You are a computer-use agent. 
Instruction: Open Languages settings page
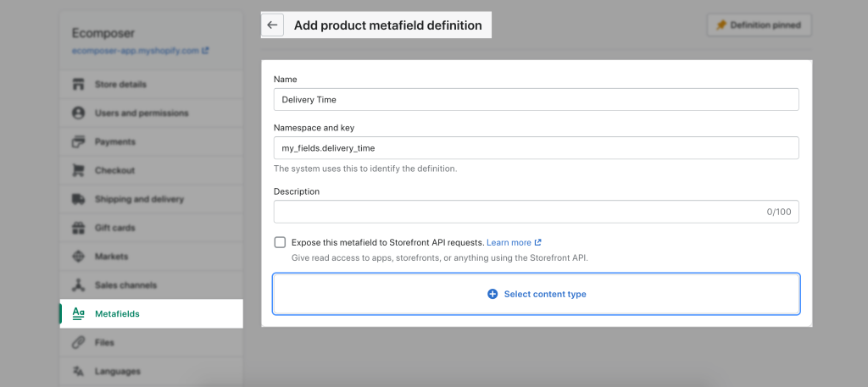pos(151,371)
